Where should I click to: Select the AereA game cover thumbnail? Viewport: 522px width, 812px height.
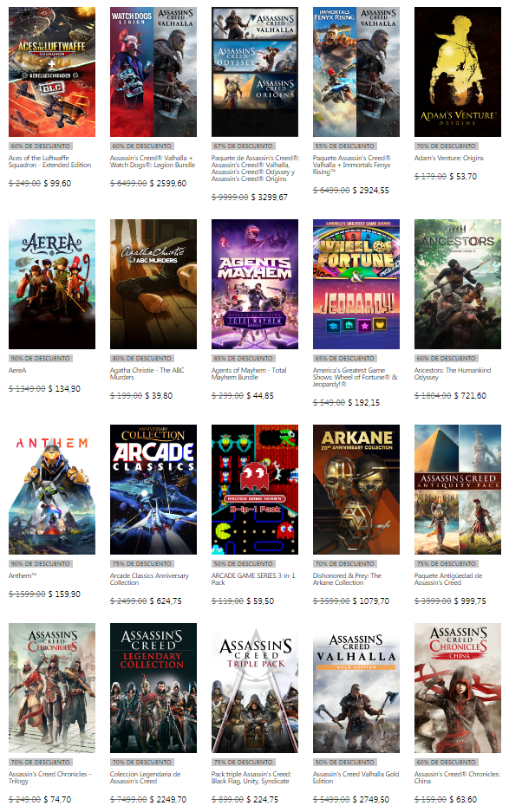[52, 284]
